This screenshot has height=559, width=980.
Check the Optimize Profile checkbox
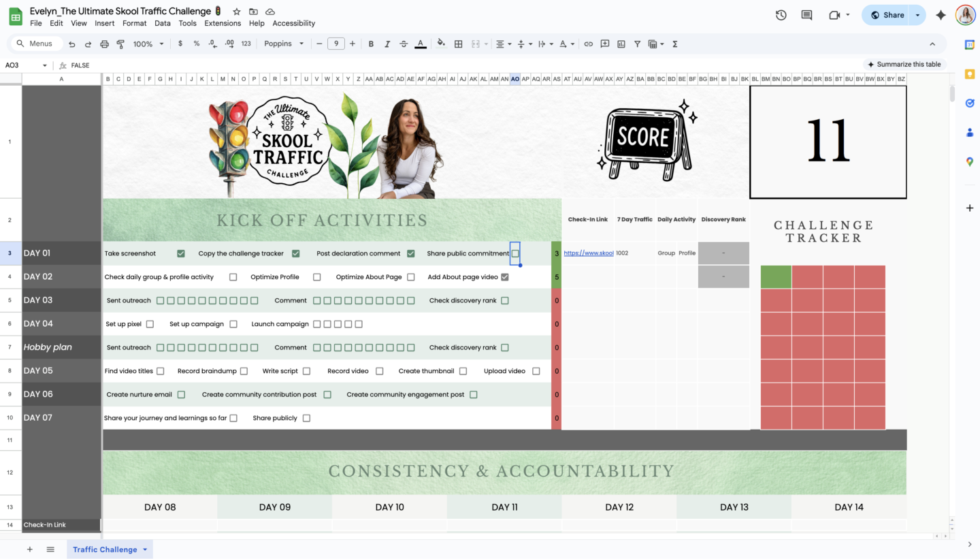317,277
